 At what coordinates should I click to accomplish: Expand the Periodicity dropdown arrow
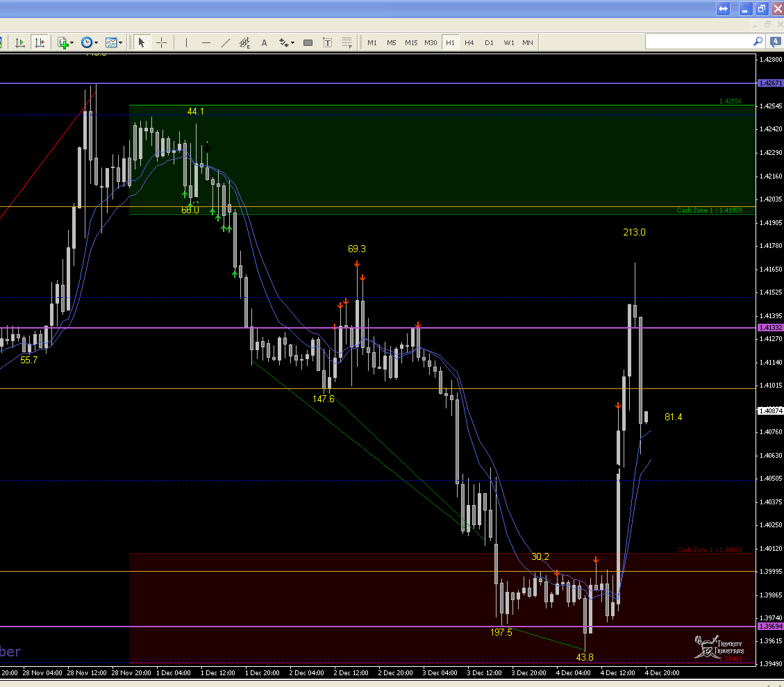[x=96, y=43]
